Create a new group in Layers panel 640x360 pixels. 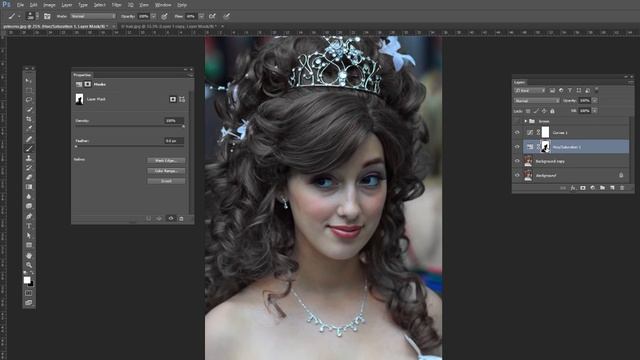pos(602,188)
